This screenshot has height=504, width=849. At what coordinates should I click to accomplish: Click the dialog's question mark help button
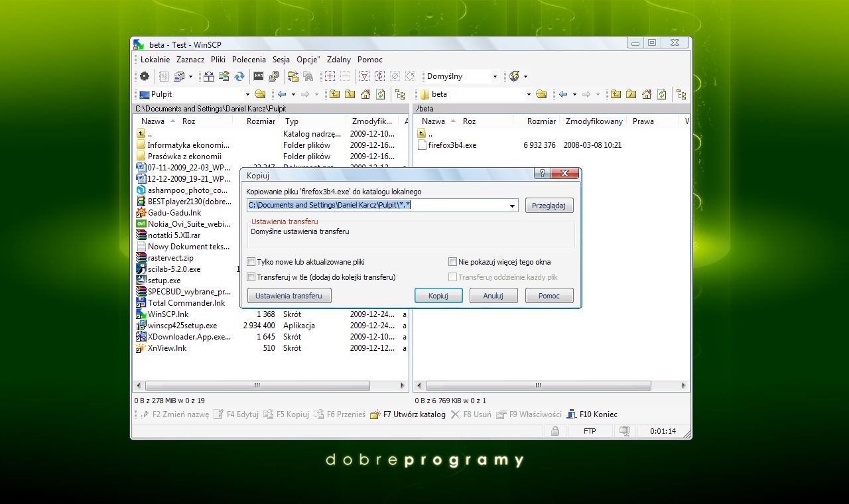[x=542, y=174]
